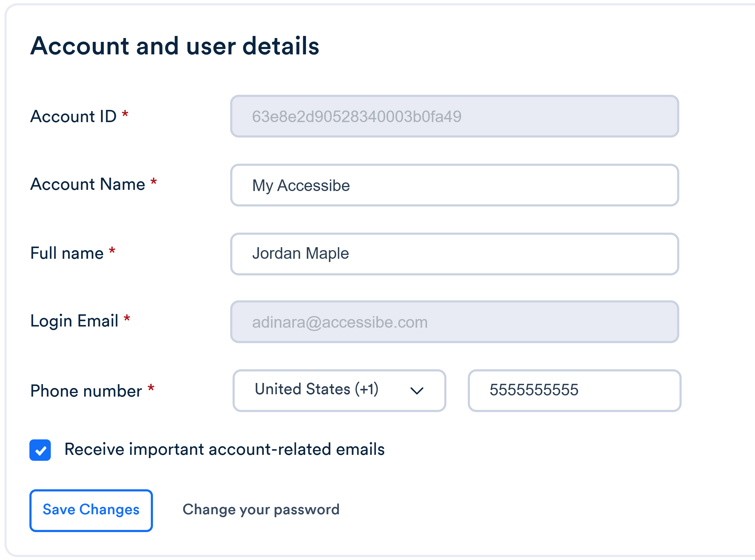
Task: Click the phone number field showing 5555555555
Action: (x=574, y=390)
